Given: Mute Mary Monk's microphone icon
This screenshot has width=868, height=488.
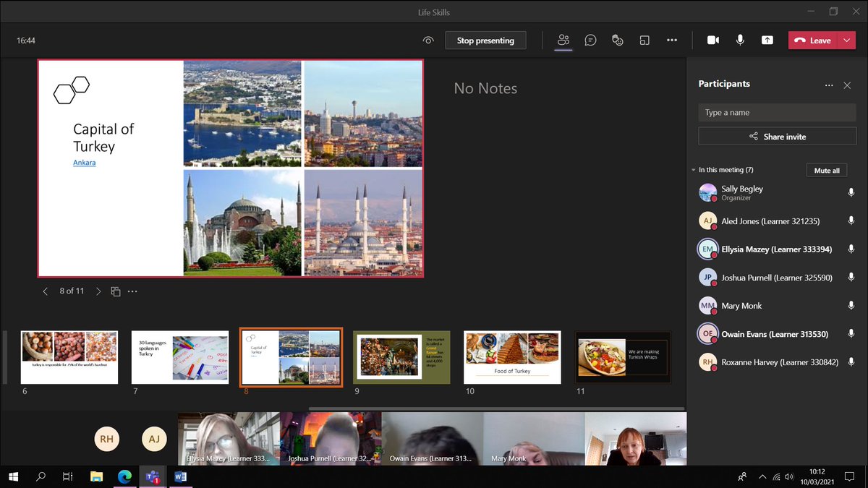Looking at the screenshot, I should point(851,305).
